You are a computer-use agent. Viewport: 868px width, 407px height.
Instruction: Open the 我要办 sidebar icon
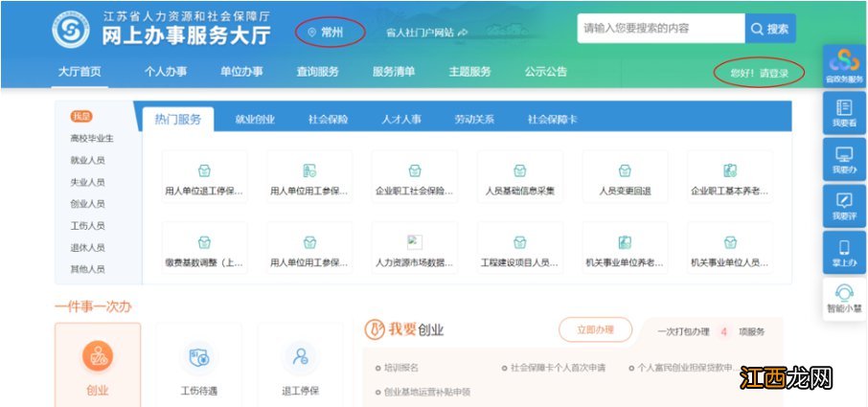point(844,159)
